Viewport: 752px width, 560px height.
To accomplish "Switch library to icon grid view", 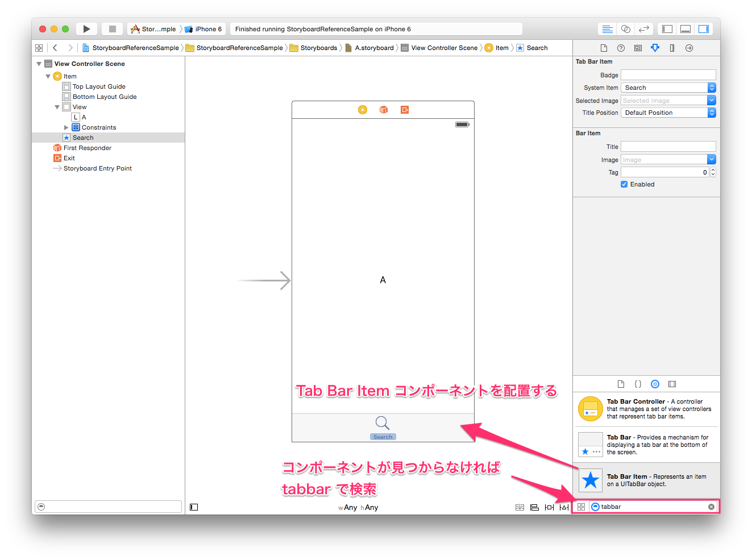I will (581, 507).
